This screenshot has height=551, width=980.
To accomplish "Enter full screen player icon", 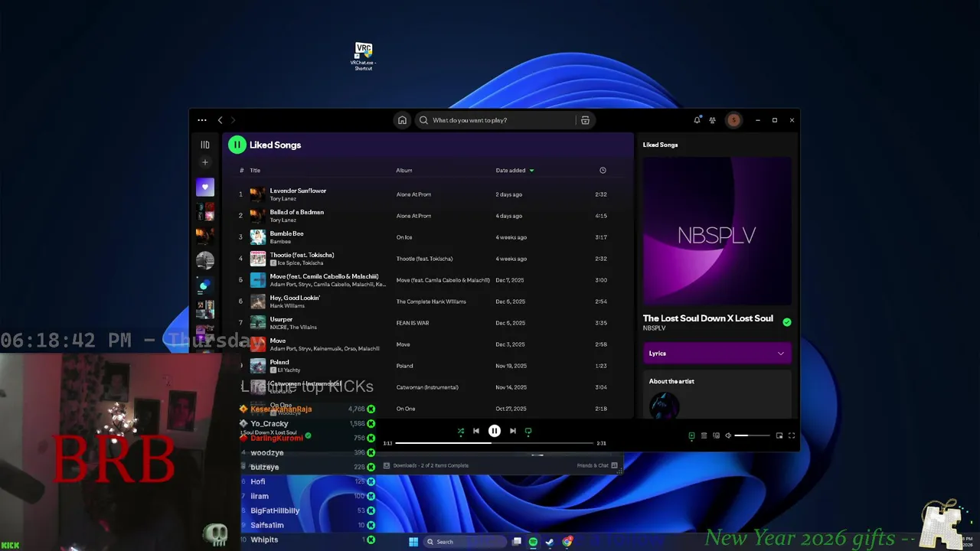I will [x=792, y=435].
